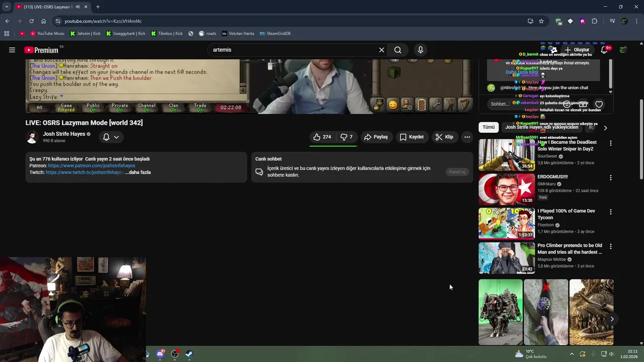Open the Twitch link in description
The image size is (644, 362).
[x=84, y=172]
